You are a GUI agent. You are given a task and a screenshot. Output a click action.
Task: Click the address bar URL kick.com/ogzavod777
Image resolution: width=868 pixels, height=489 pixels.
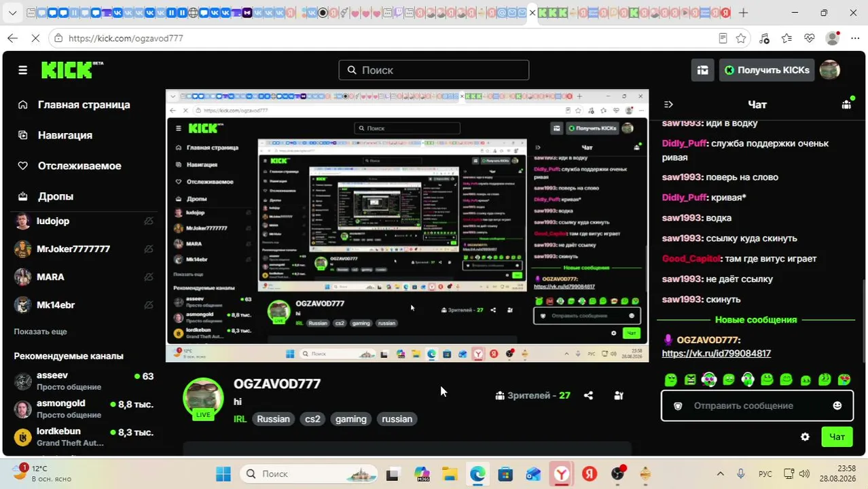[126, 39]
